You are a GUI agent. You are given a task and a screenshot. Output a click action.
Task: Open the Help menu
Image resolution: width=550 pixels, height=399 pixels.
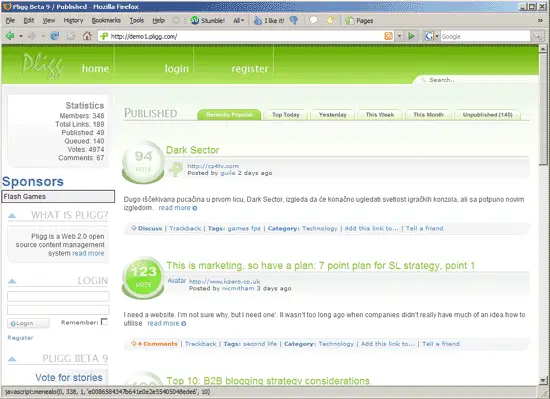tap(159, 21)
